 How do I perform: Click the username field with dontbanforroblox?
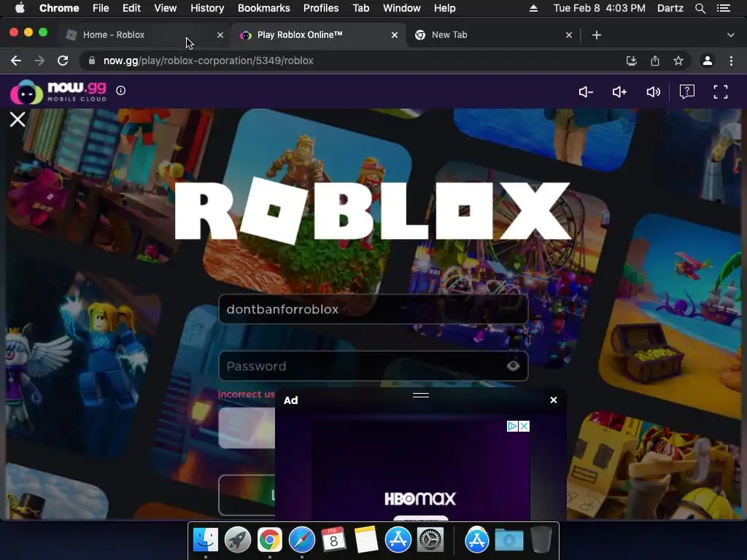click(373, 309)
